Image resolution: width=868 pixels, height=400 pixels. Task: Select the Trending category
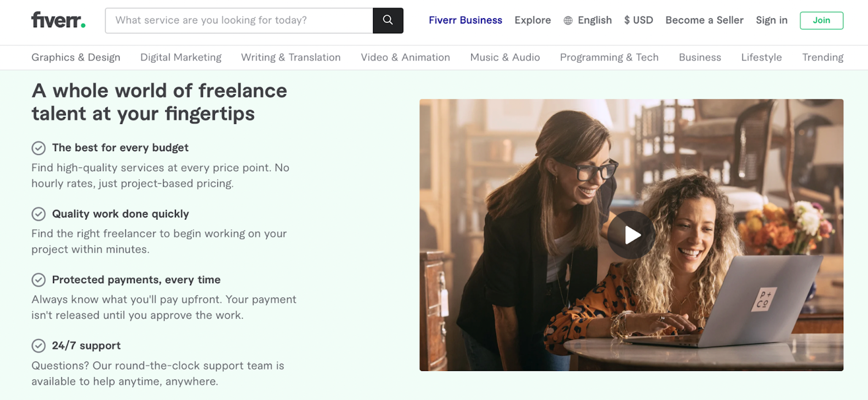click(x=822, y=57)
